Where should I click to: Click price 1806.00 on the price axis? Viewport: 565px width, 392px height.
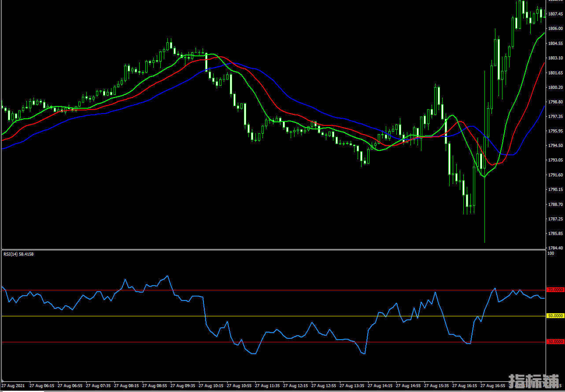[x=556, y=29]
